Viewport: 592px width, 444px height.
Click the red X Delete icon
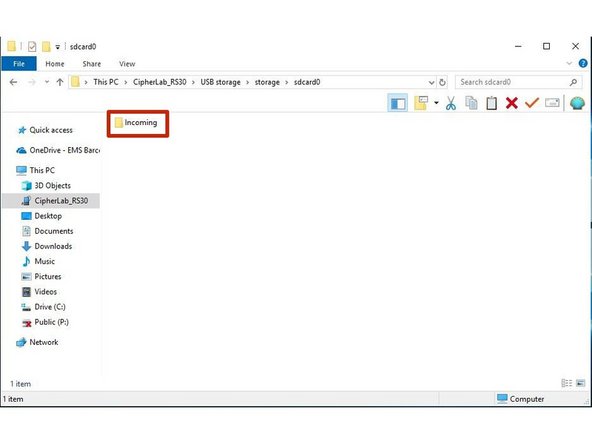[512, 103]
